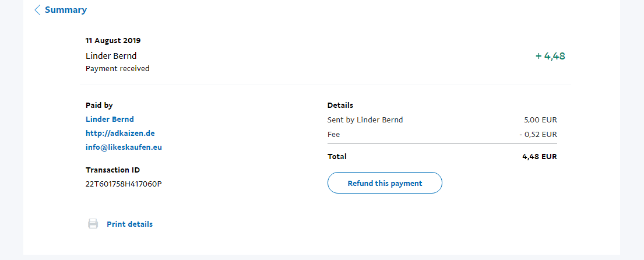Click the green + 4,48 amount
644x260 pixels.
point(550,57)
